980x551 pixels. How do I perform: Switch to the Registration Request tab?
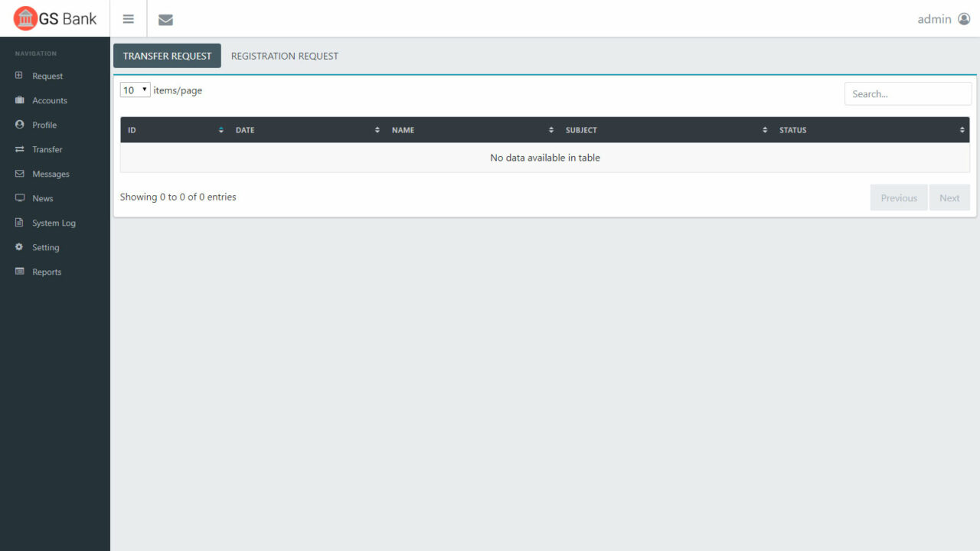pyautogui.click(x=284, y=55)
